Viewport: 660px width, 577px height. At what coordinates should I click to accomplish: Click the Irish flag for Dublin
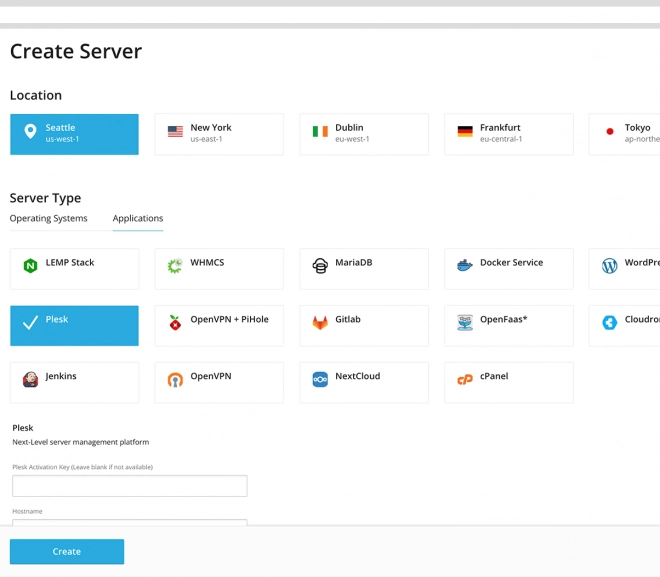[x=320, y=132]
